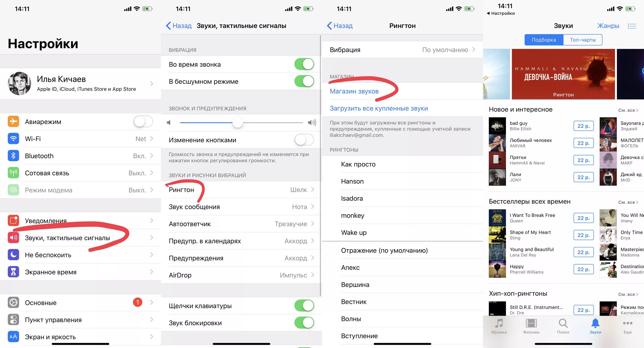Click Магазин звуков link
644x348 pixels.
point(354,91)
